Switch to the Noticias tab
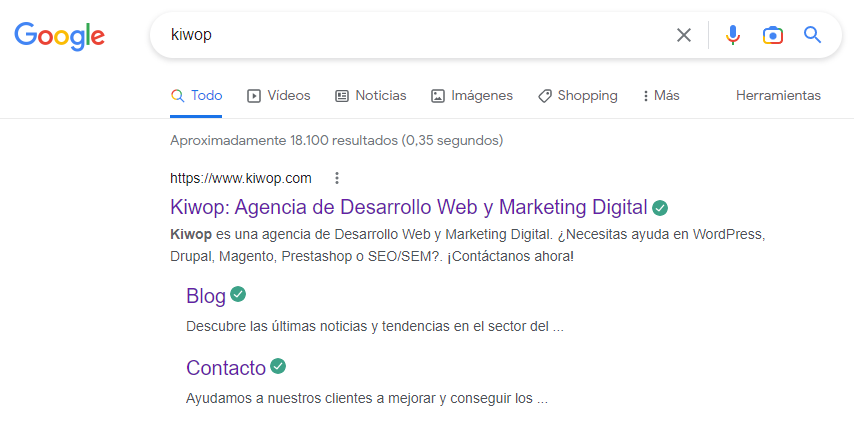 coord(370,96)
